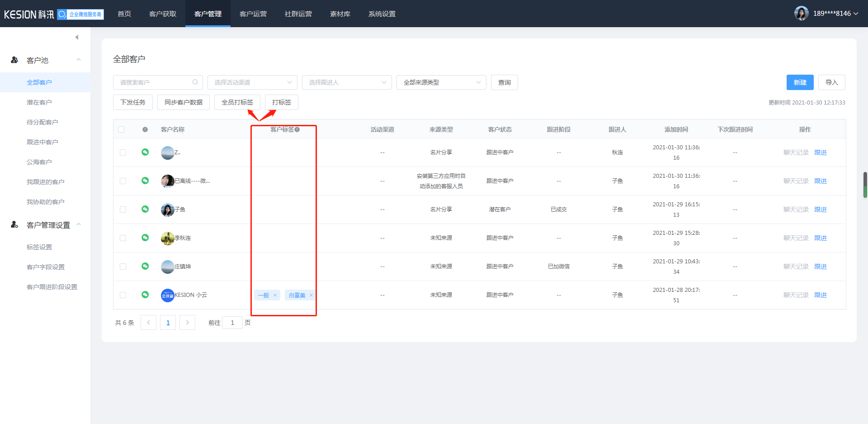Check the box for customer 李秋连
This screenshot has width=868, height=424.
coord(123,238)
